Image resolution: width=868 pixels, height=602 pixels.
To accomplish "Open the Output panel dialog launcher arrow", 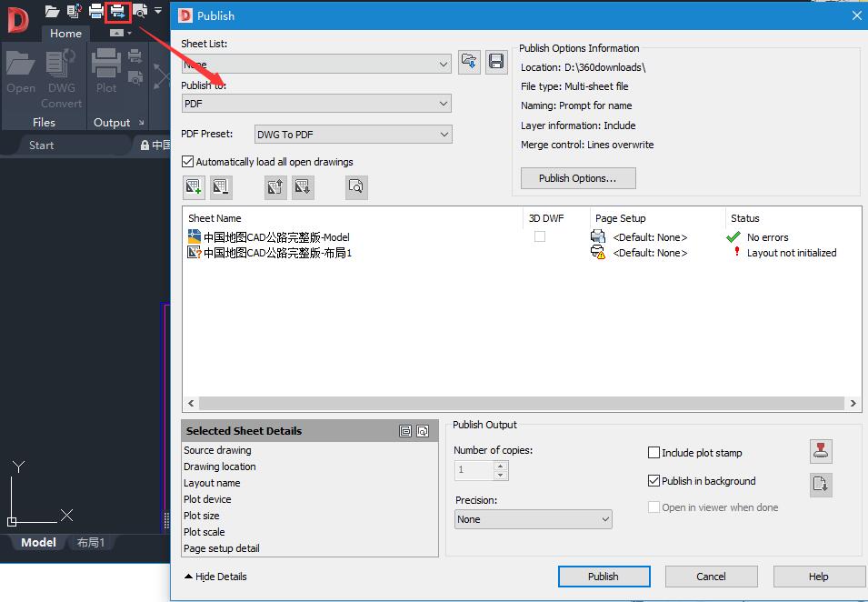I will [141, 123].
